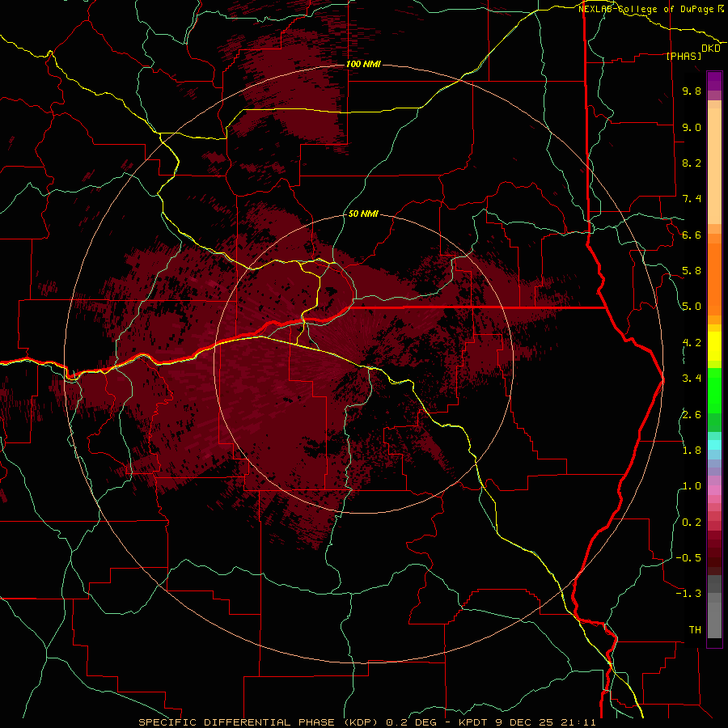Pick the purple swatch at top of color bar

(x=714, y=81)
